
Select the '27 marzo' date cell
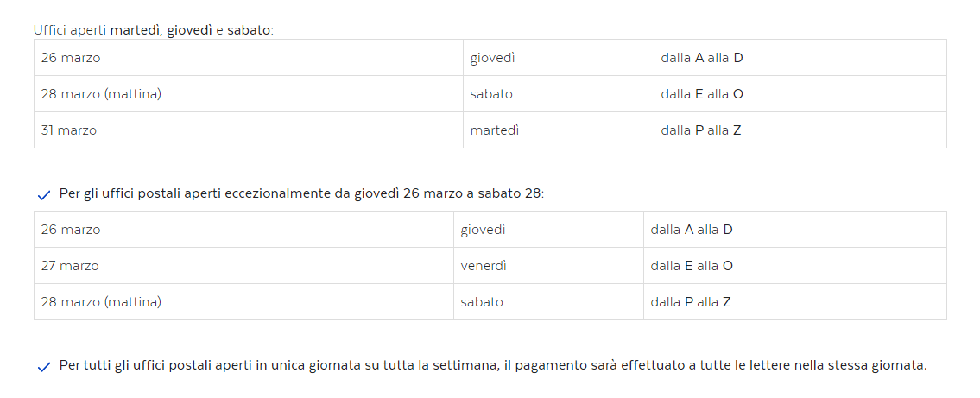coord(243,266)
